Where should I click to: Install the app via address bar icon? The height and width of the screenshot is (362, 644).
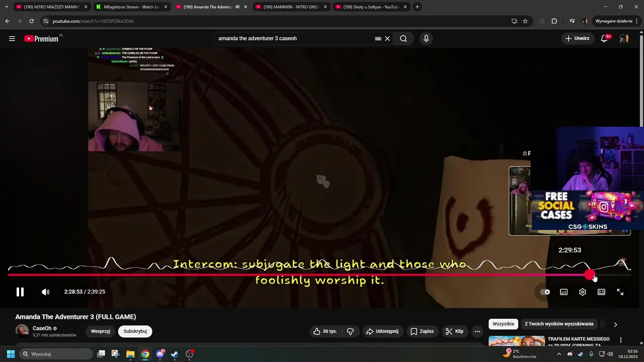[514, 21]
